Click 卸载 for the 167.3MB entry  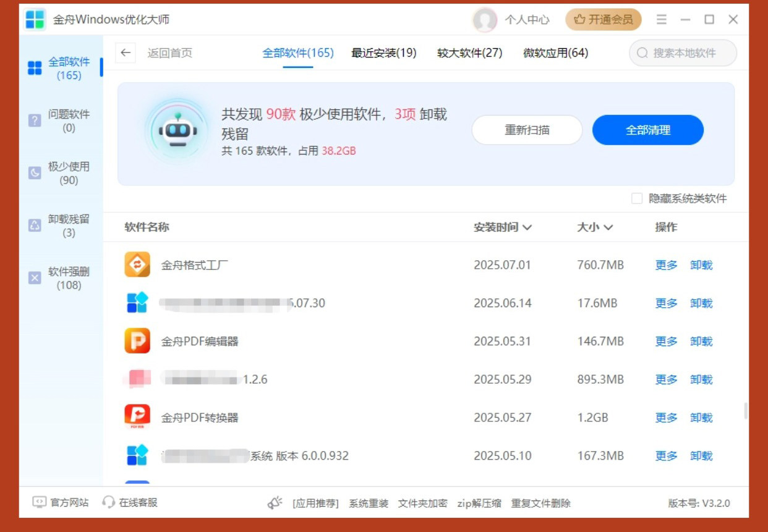[x=702, y=456]
